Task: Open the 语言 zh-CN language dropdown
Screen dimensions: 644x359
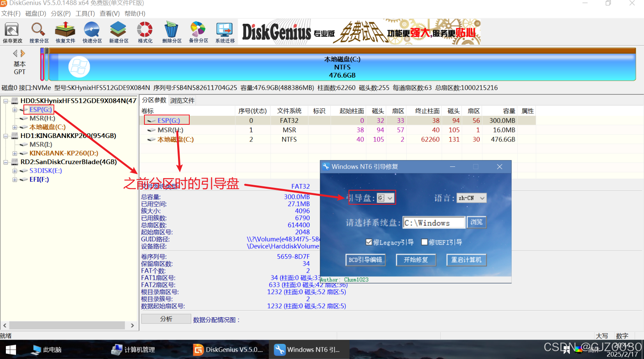Action: click(471, 198)
